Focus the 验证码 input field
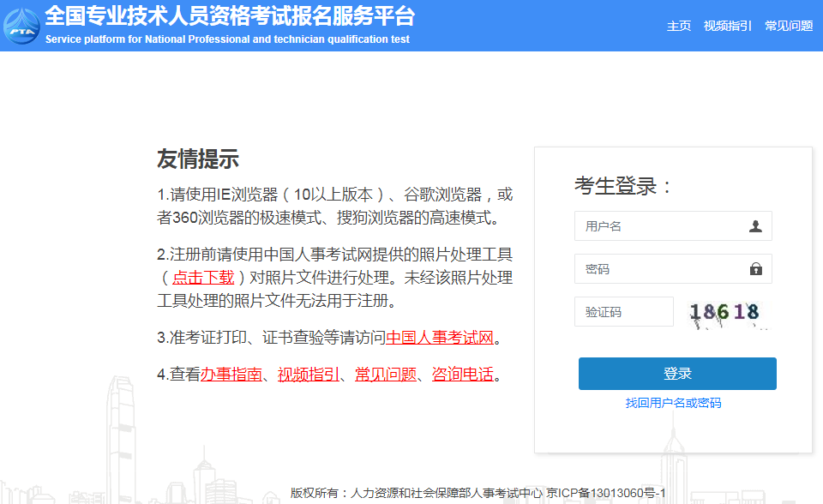 pos(623,312)
